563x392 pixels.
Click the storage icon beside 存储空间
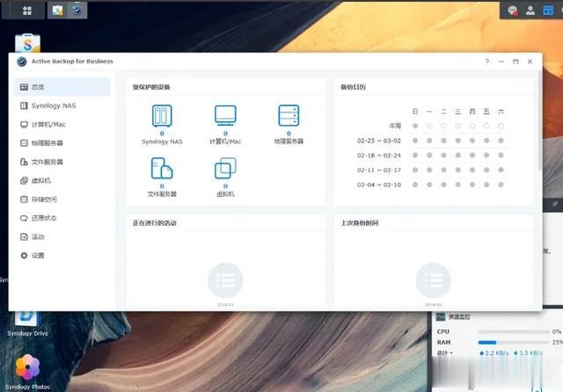pyautogui.click(x=24, y=199)
